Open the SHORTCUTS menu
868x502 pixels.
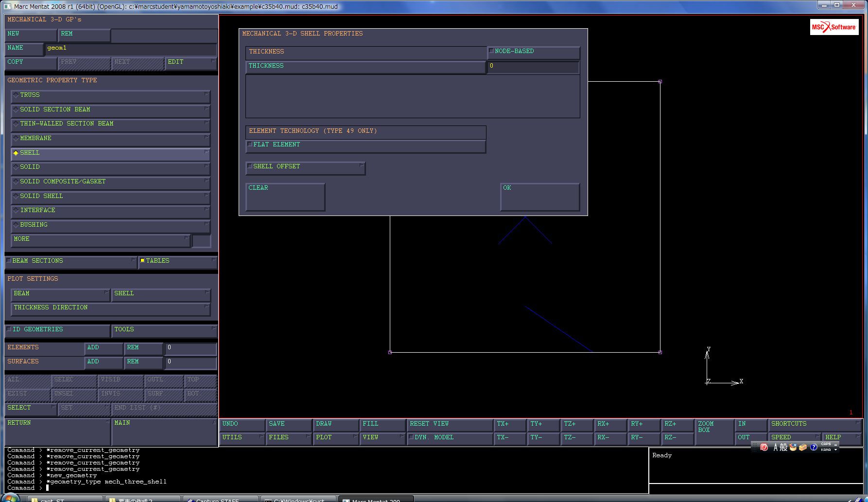(815, 425)
